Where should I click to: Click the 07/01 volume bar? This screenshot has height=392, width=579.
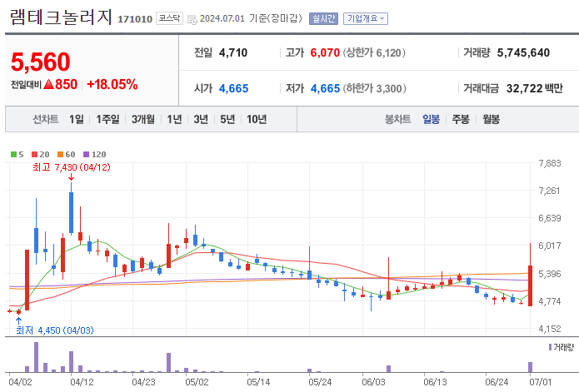click(530, 367)
